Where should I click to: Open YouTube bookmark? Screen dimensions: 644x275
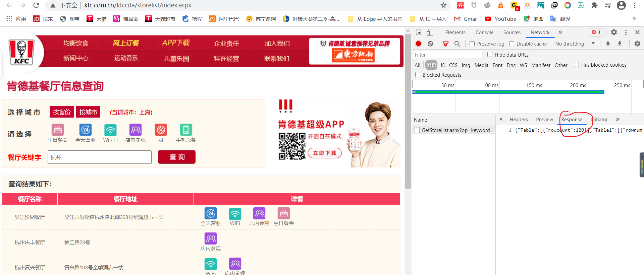pyautogui.click(x=500, y=19)
